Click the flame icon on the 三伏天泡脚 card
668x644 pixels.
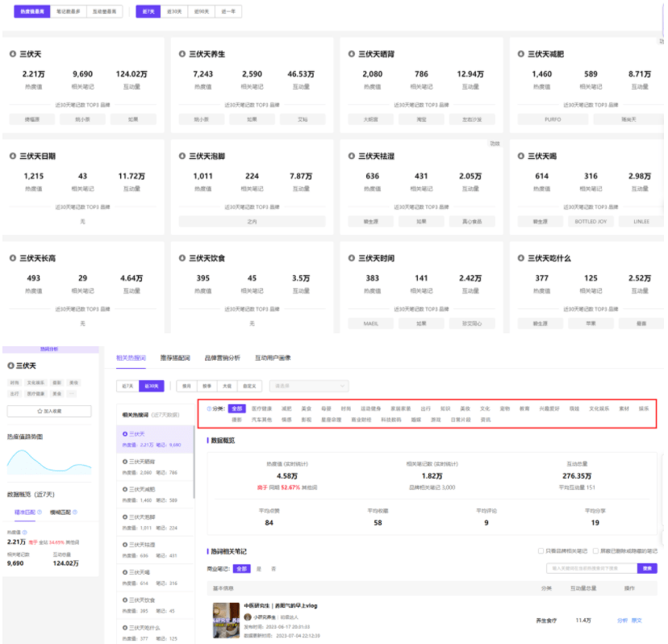point(182,156)
